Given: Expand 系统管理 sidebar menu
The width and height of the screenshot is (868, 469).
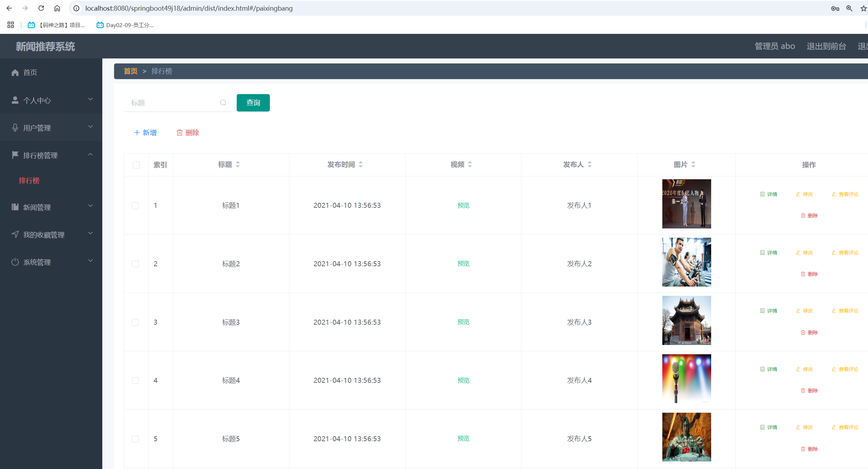Looking at the screenshot, I should pos(51,262).
